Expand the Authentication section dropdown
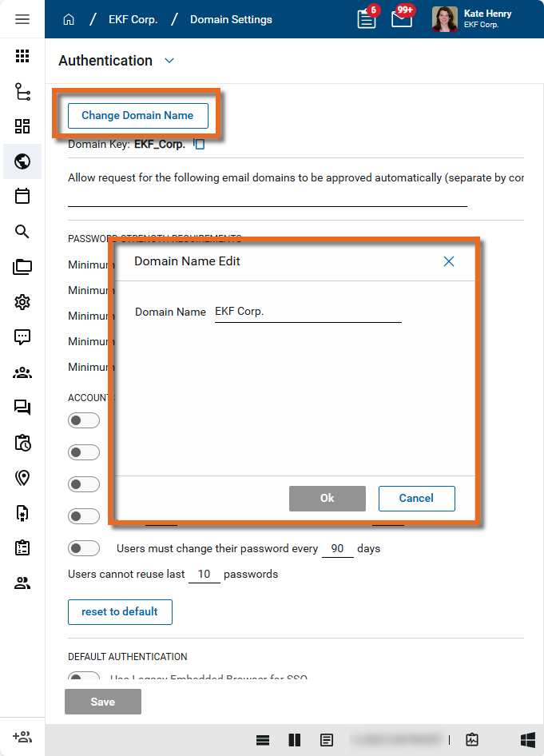The height and width of the screenshot is (756, 544). [x=169, y=61]
